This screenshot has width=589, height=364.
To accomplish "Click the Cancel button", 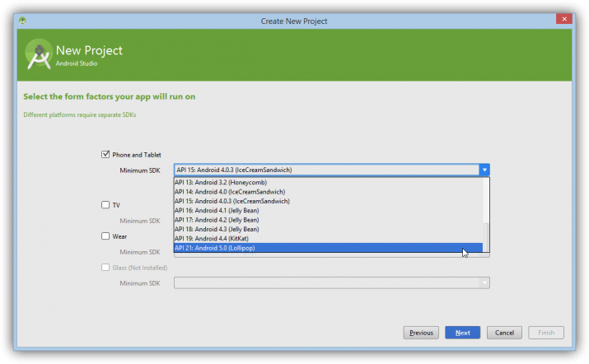I will (x=504, y=333).
